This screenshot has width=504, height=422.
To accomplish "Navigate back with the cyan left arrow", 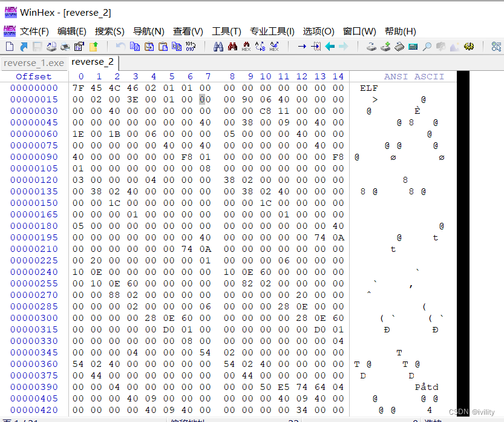I will tap(330, 47).
